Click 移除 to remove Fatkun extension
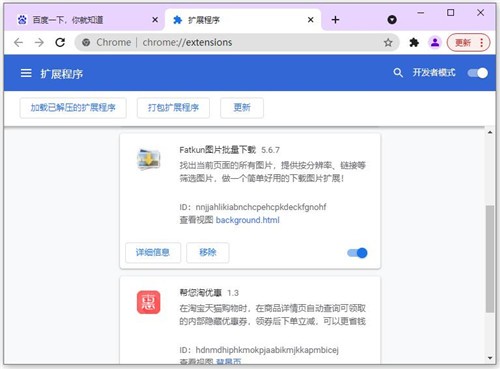 208,252
